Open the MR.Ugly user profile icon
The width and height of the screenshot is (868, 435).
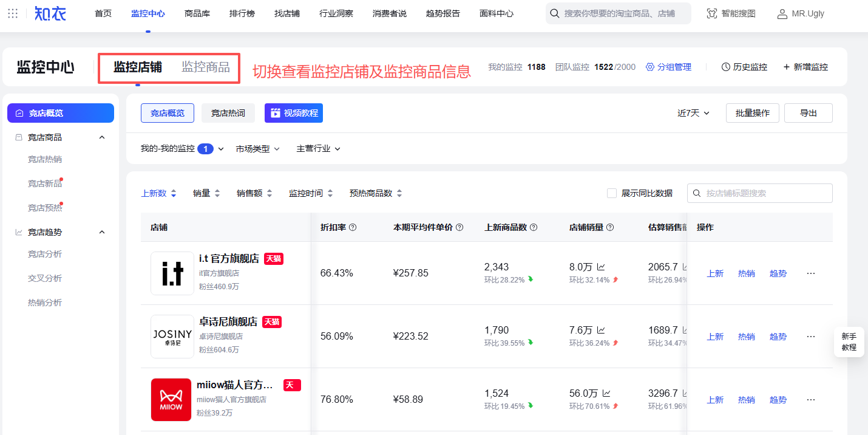tap(782, 13)
